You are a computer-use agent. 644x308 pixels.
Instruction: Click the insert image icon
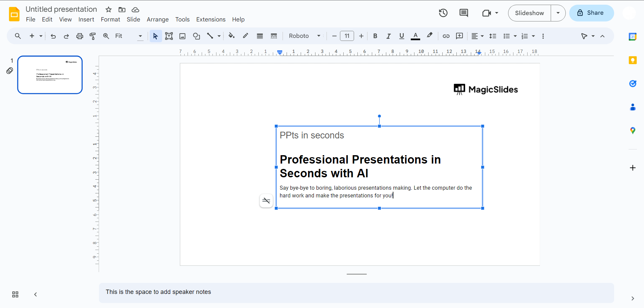182,36
